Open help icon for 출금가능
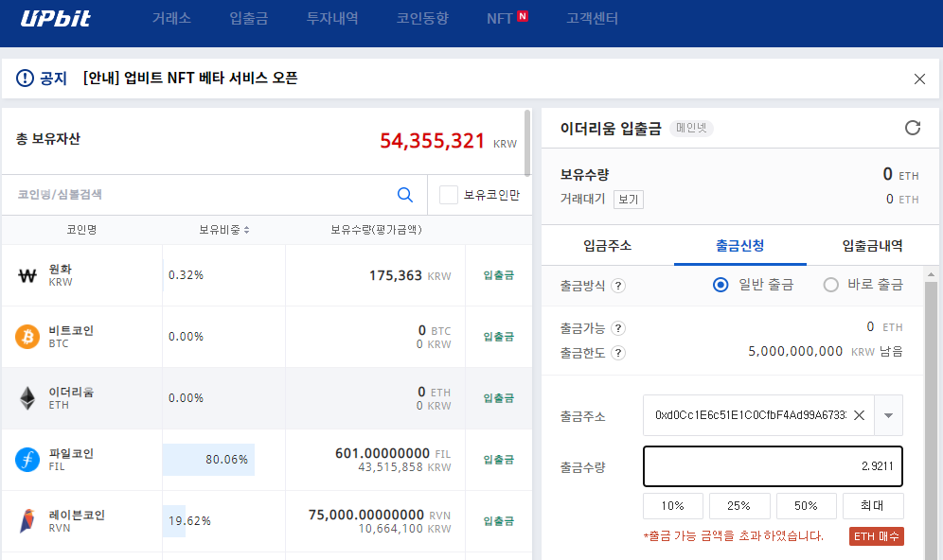This screenshot has width=943, height=560. pyautogui.click(x=618, y=328)
